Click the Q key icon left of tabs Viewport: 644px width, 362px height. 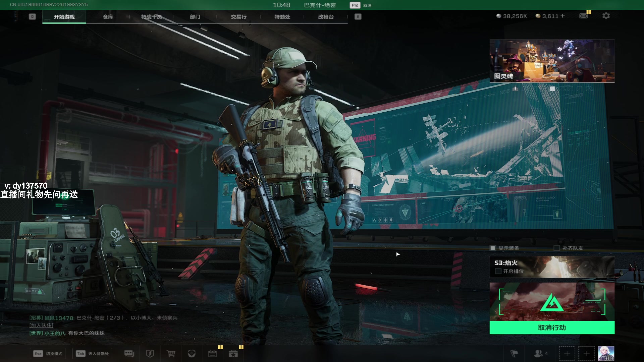coord(32,16)
